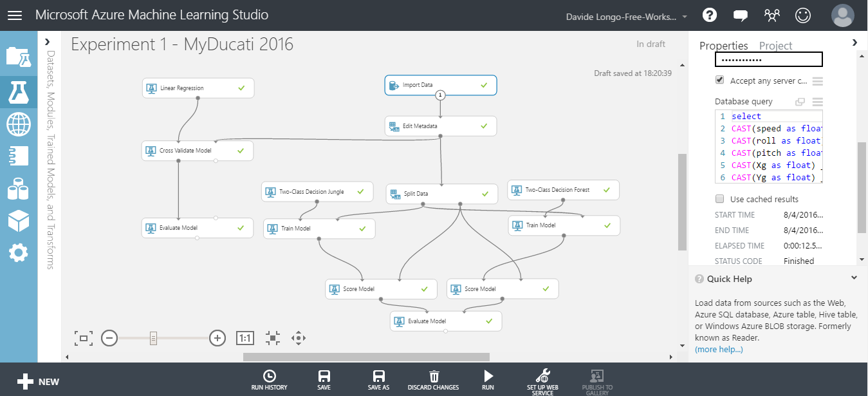Open Run History in bottom toolbar
Screen dimensions: 868x396
click(x=269, y=379)
